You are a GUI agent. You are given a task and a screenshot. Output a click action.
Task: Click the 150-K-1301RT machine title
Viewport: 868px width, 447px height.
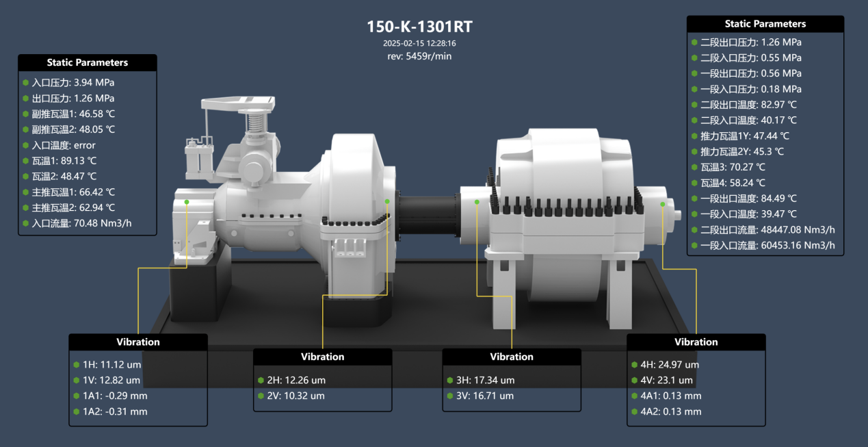(x=419, y=27)
